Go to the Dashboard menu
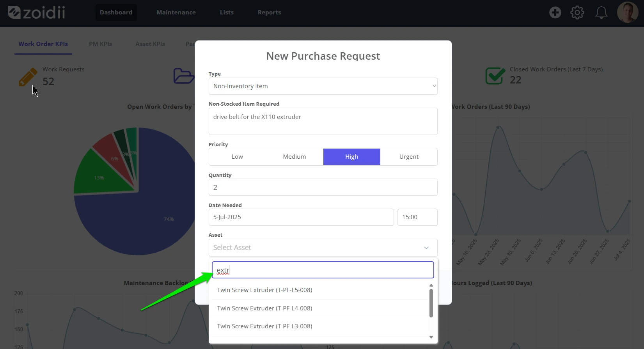644x349 pixels. click(x=116, y=12)
